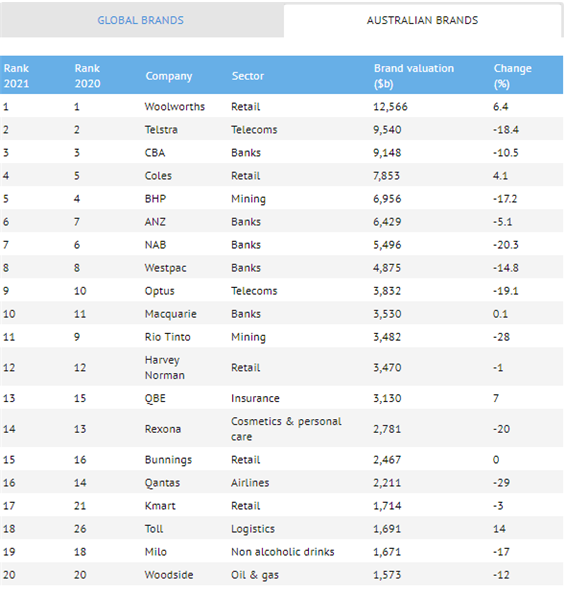Select the QBE Insurance sector cell
Screen dimensions: 566x591
tap(255, 398)
